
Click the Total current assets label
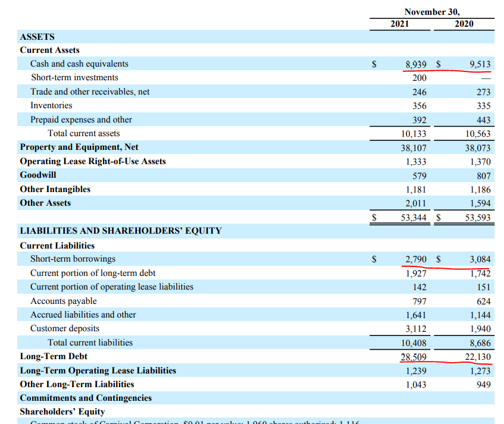click(x=83, y=133)
